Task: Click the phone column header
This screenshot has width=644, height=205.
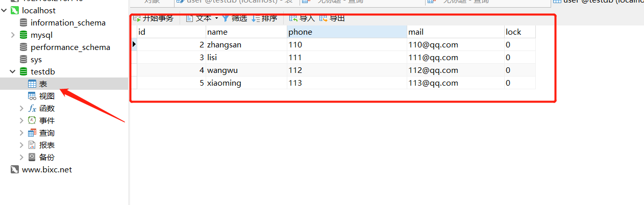Action: coord(347,32)
